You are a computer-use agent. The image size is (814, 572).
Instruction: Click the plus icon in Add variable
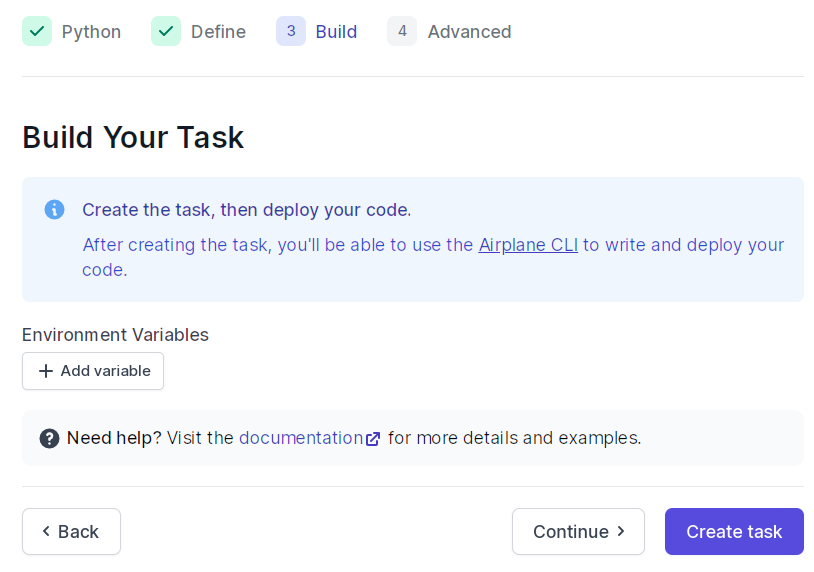pos(46,371)
